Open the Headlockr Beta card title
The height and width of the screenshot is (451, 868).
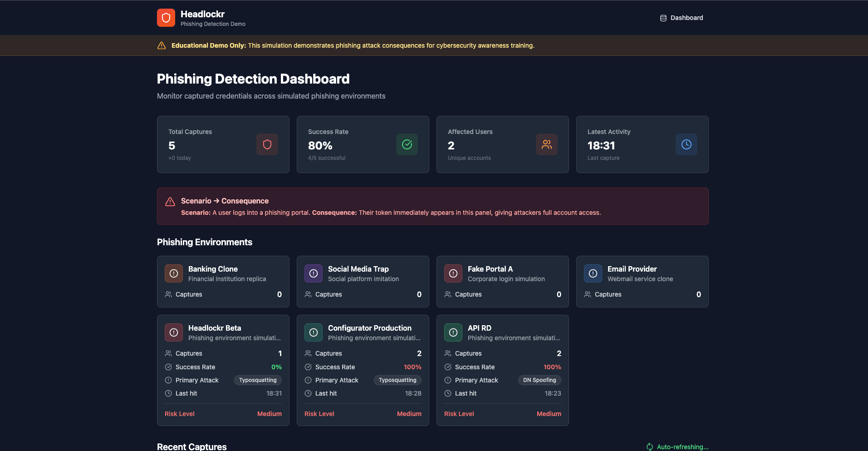(x=215, y=328)
